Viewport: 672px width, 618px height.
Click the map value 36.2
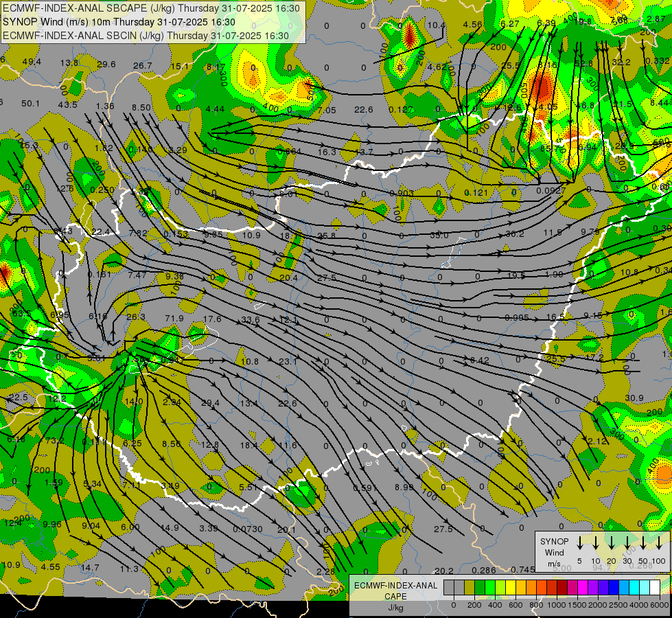pyautogui.click(x=515, y=233)
